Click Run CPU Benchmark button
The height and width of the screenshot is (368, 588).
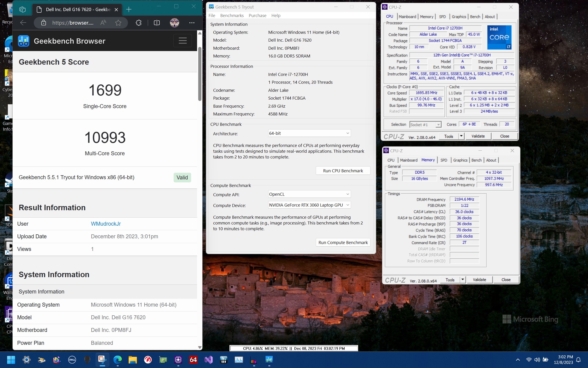click(x=343, y=171)
